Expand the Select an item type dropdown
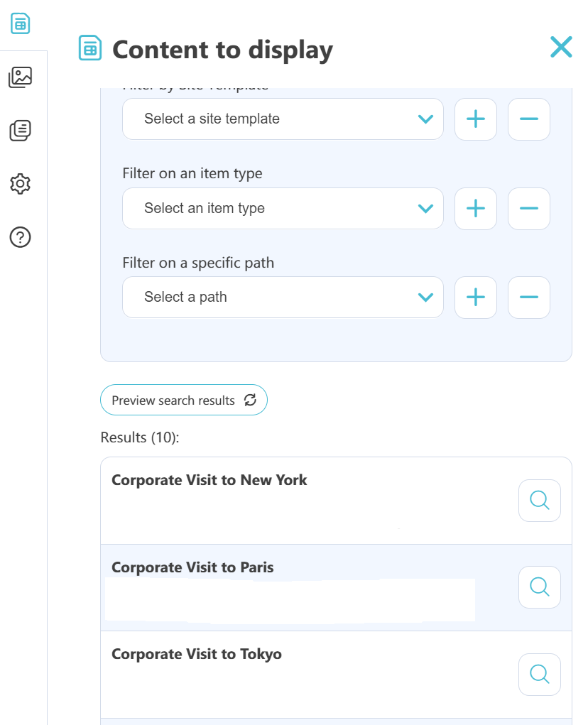The width and height of the screenshot is (588, 725). [x=283, y=209]
